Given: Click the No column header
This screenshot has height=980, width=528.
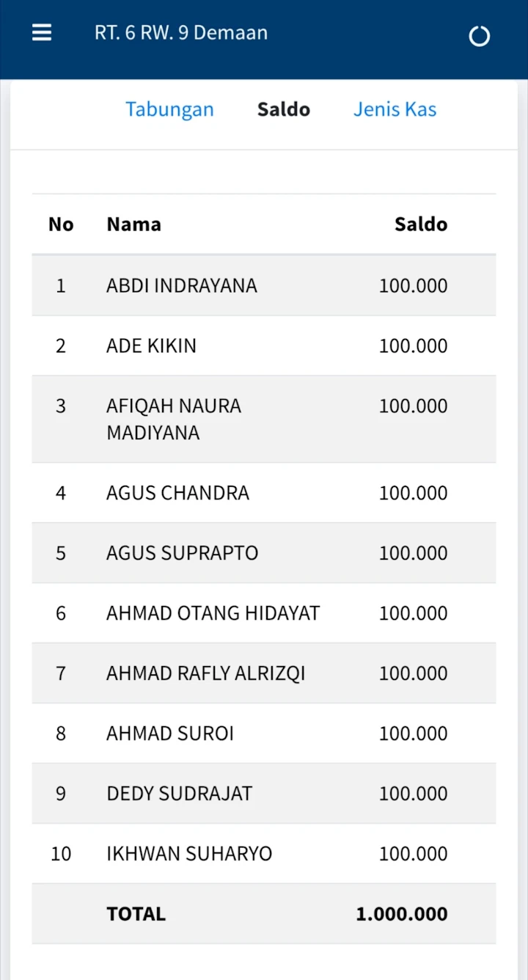Looking at the screenshot, I should [61, 224].
